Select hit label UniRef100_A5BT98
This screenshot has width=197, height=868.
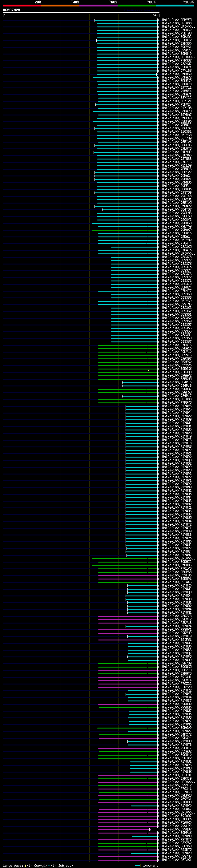(x=177, y=33)
